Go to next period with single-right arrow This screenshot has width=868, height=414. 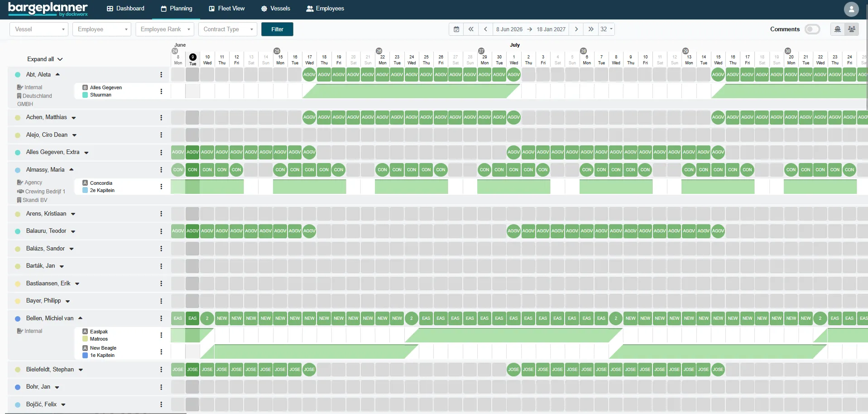pos(576,29)
